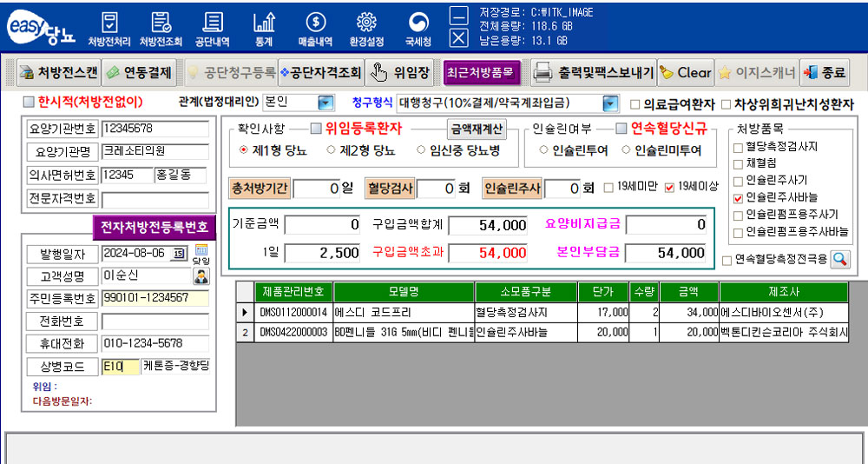
Task: Check 혈당측정검사지 item checkbox
Action: click(737, 148)
